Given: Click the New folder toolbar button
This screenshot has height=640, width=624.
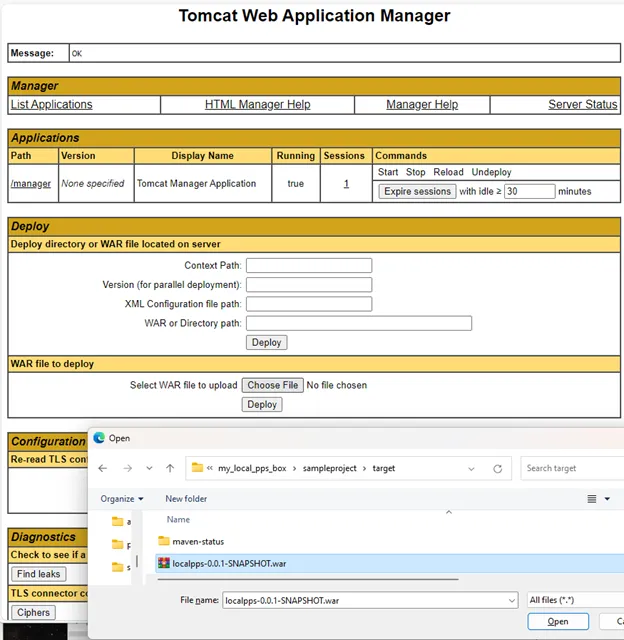Looking at the screenshot, I should tap(186, 499).
